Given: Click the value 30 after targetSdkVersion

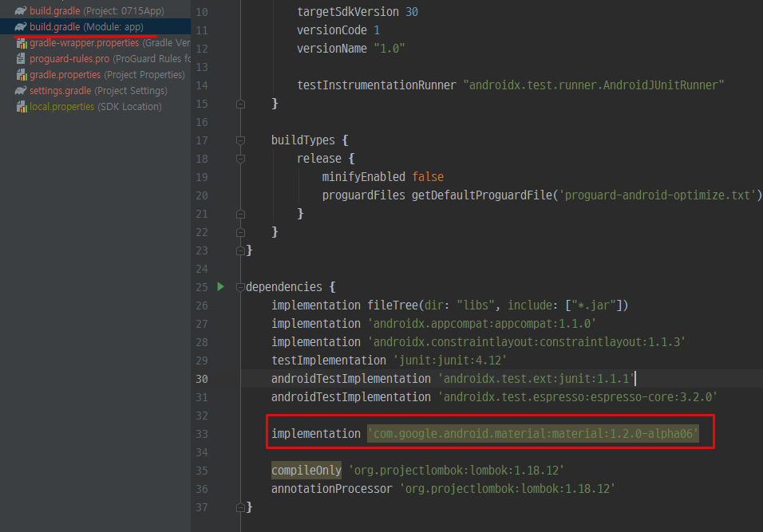Looking at the screenshot, I should (x=412, y=12).
